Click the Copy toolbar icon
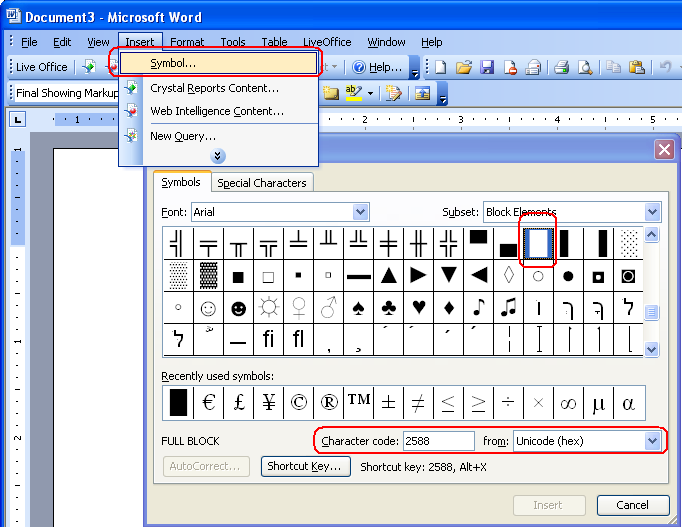The width and height of the screenshot is (682, 527). click(x=613, y=67)
